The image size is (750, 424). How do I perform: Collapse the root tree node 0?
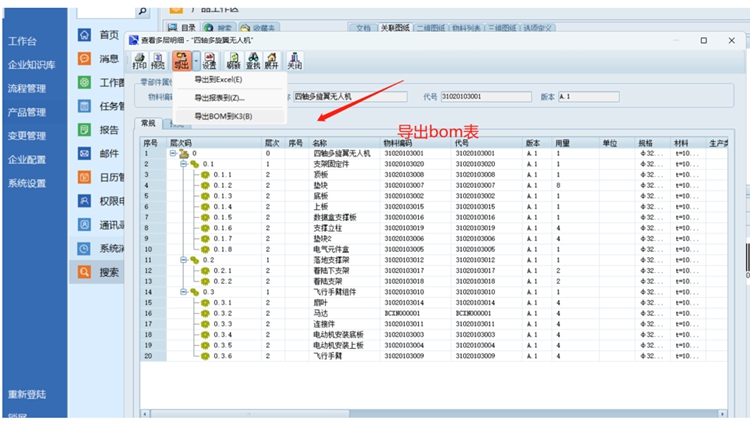click(174, 154)
